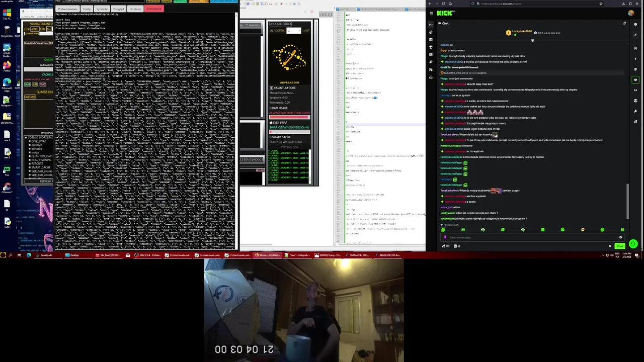Click the Send a message field
The image size is (644, 362).
(533, 237)
